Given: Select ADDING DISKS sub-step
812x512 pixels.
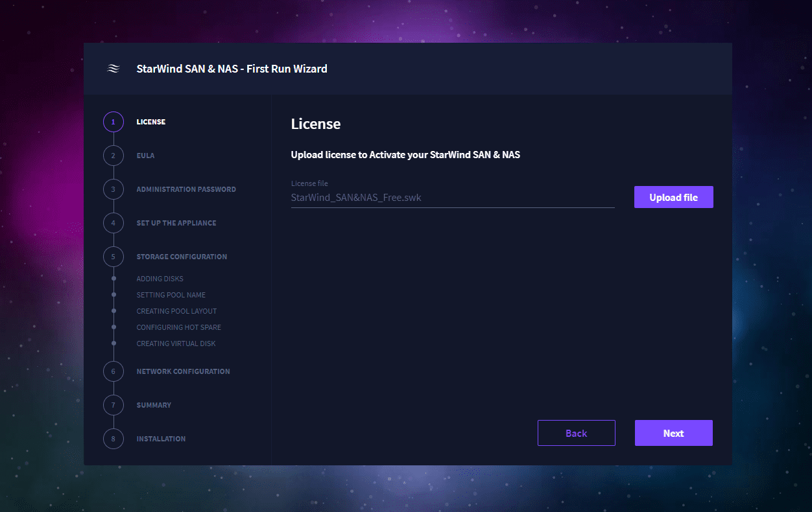Looking at the screenshot, I should (160, 279).
